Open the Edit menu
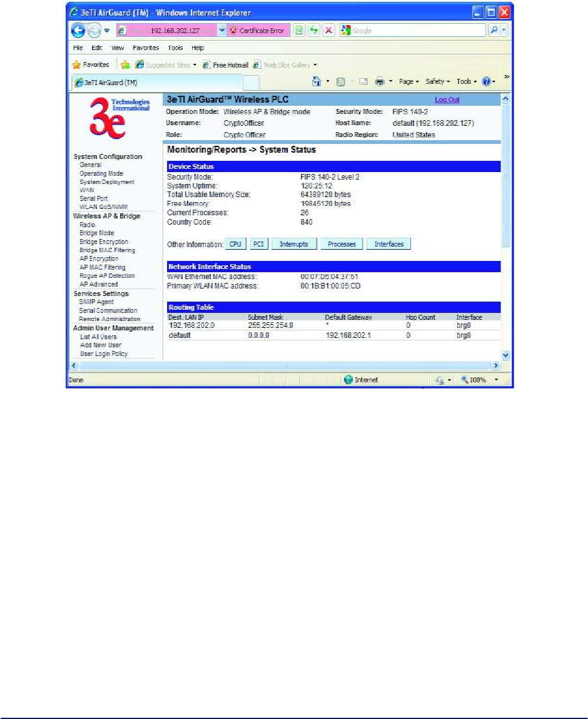 point(97,48)
